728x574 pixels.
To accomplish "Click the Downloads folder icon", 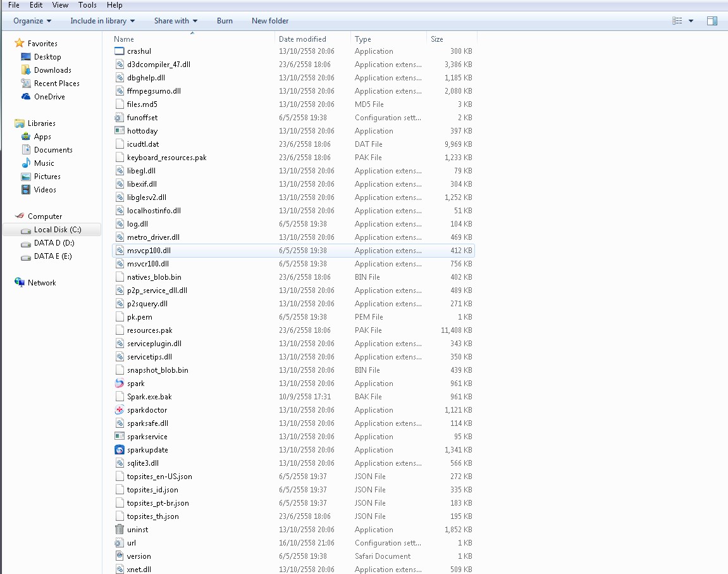I will point(26,70).
